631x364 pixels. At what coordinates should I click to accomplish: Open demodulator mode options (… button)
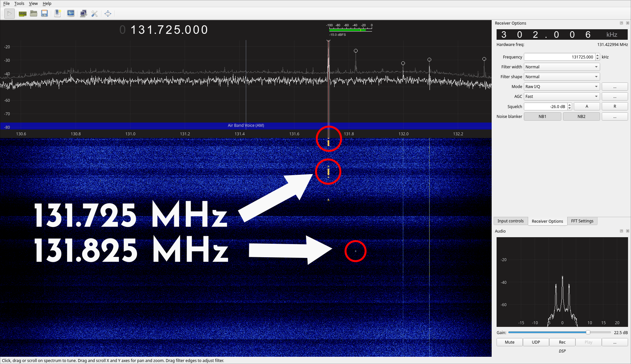click(x=615, y=87)
